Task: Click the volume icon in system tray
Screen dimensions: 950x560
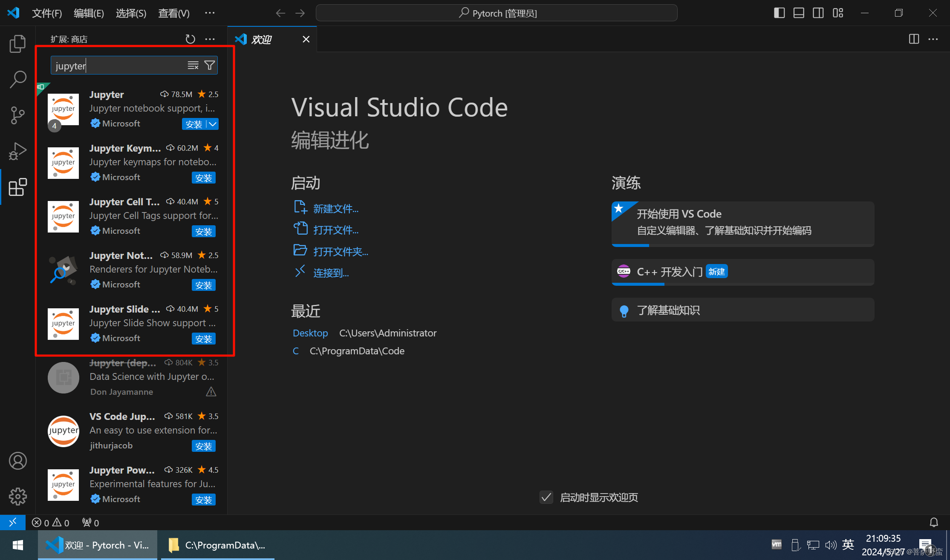Action: point(831,545)
